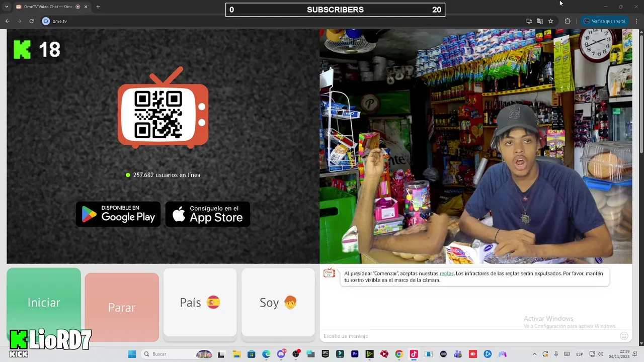Image resolution: width=644 pixels, height=362 pixels.
Task: Open Task View from taskbar
Action: pos(220,354)
